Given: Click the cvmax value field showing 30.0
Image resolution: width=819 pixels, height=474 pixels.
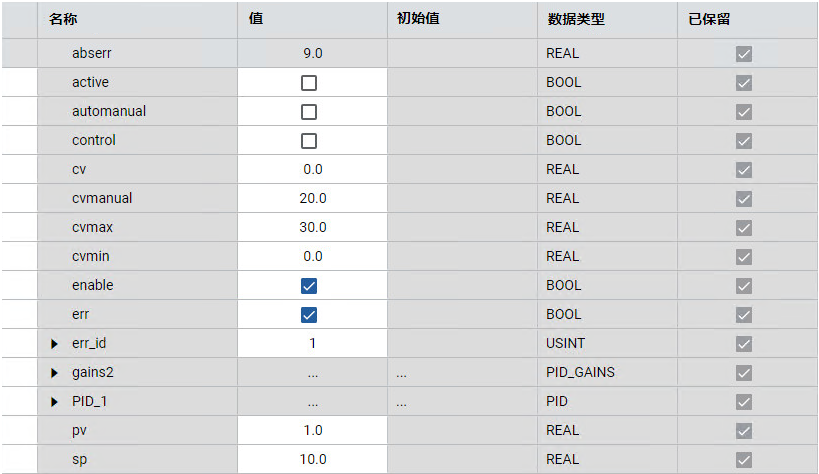Looking at the screenshot, I should coord(312,227).
